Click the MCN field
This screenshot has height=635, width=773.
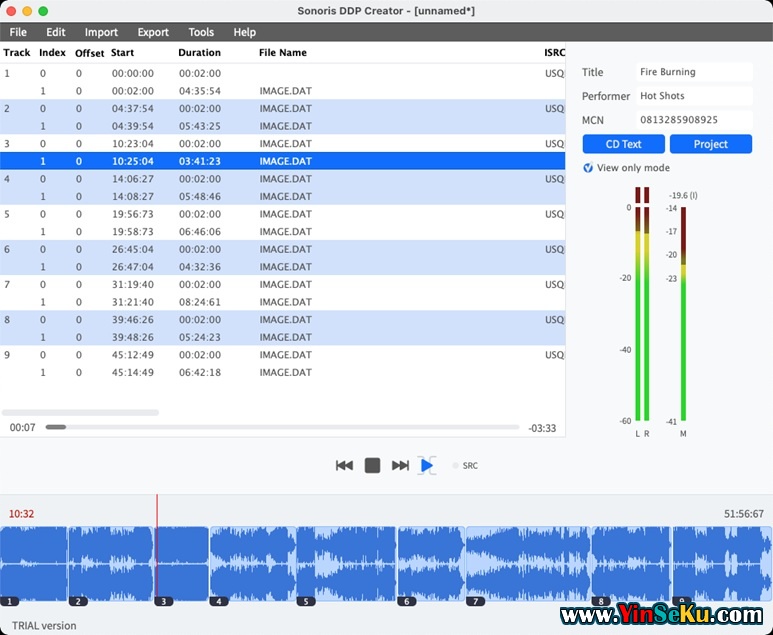click(694, 120)
